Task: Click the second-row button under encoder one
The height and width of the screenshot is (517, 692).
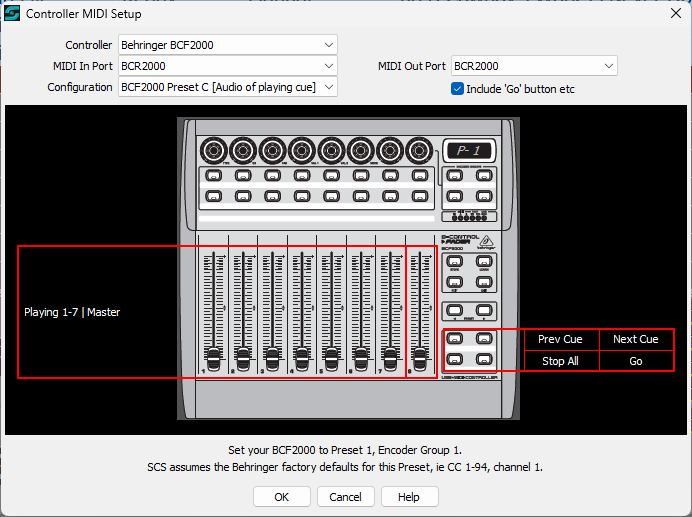Action: (x=214, y=196)
